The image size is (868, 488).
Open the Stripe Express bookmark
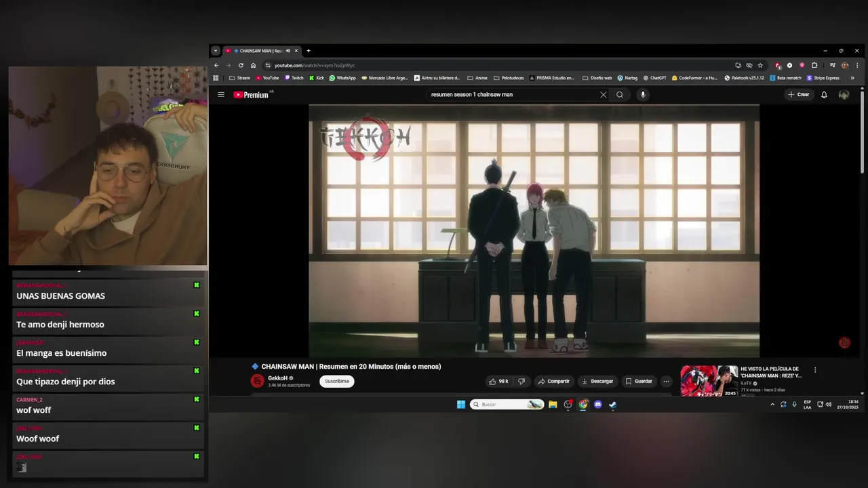(x=823, y=78)
